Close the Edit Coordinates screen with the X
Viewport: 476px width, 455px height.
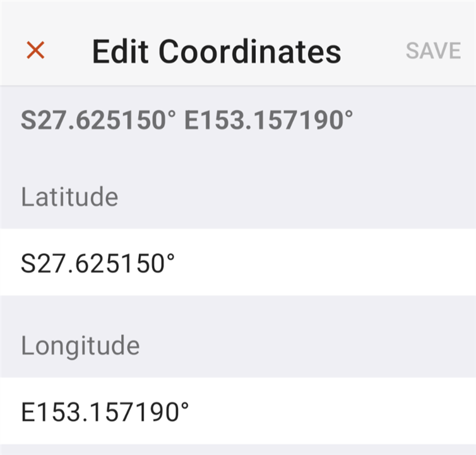point(35,50)
